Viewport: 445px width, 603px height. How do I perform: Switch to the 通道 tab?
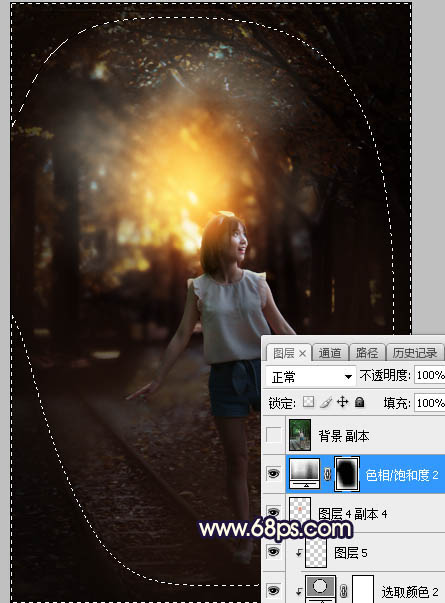[330, 353]
